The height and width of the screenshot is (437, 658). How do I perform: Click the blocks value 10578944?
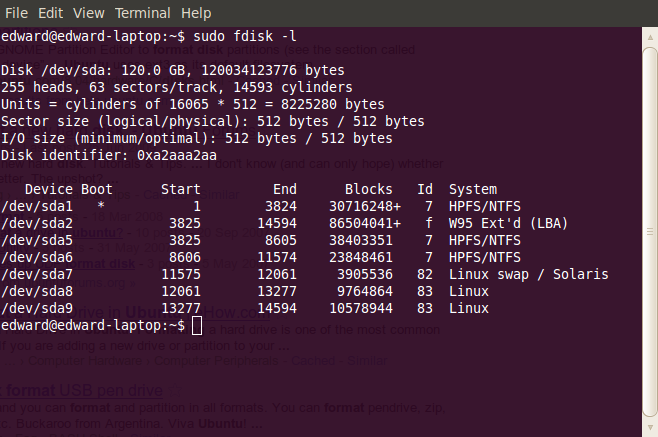tap(361, 309)
